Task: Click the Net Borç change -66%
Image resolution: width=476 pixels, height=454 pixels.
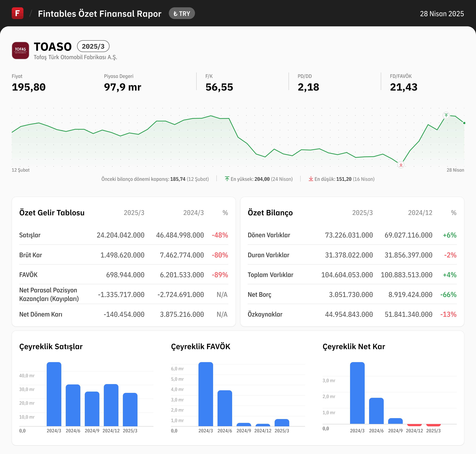Action: tap(448, 295)
